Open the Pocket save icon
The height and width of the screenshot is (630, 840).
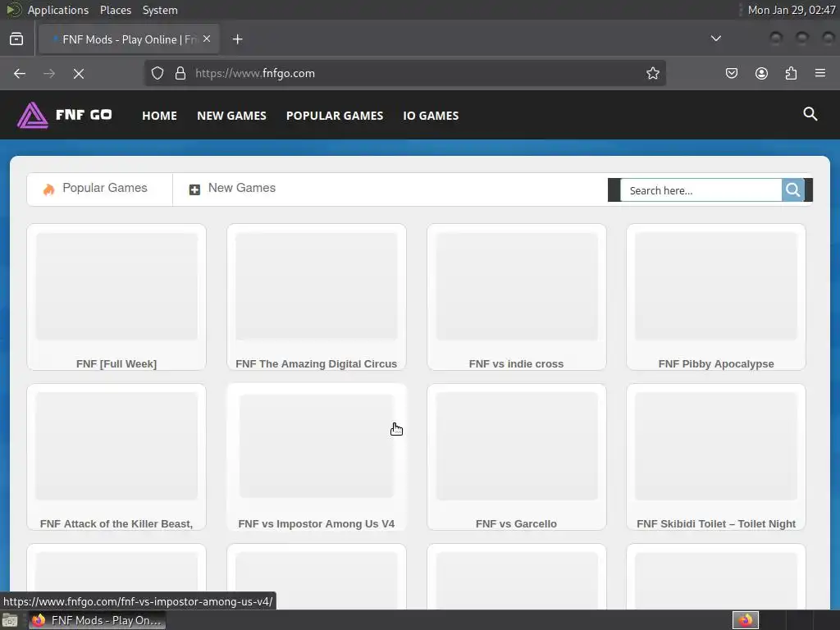(x=731, y=73)
